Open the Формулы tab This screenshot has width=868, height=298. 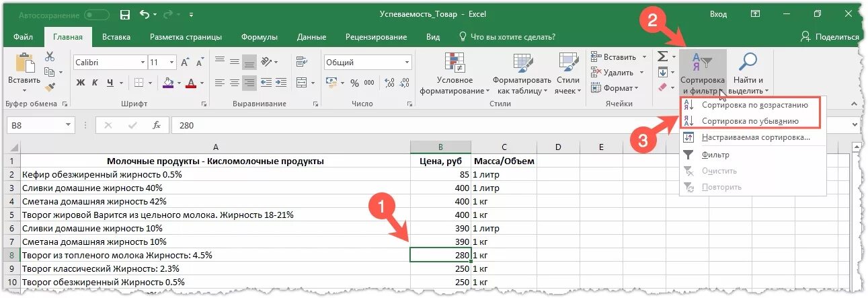(x=259, y=37)
